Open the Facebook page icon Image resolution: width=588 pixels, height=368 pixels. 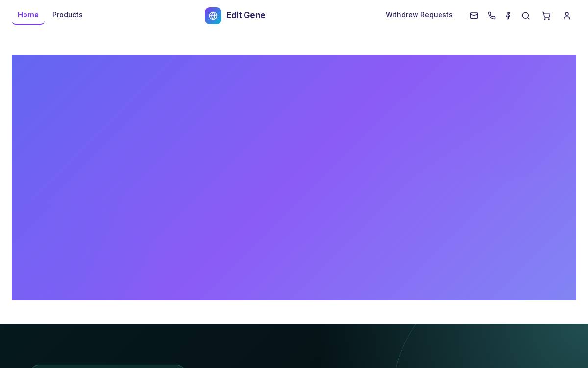pos(508,16)
